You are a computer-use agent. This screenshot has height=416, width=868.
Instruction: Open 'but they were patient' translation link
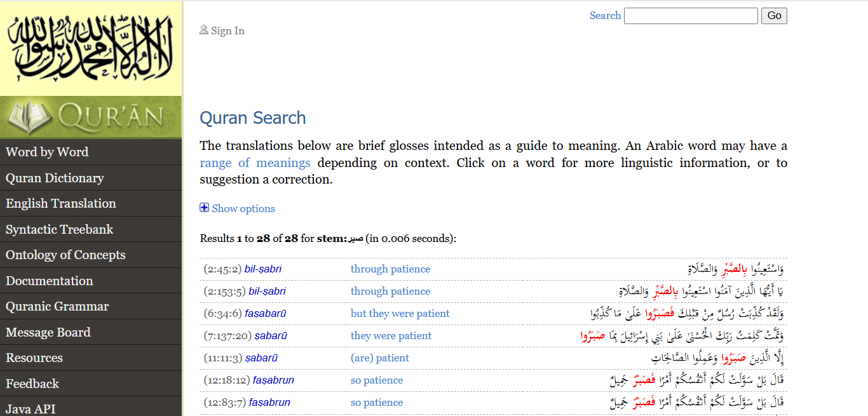pyautogui.click(x=400, y=314)
